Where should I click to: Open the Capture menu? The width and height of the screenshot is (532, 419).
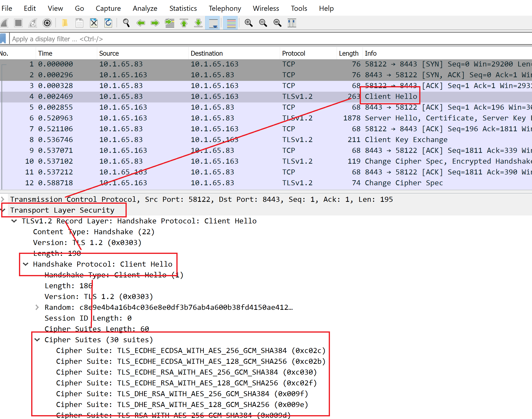click(108, 8)
